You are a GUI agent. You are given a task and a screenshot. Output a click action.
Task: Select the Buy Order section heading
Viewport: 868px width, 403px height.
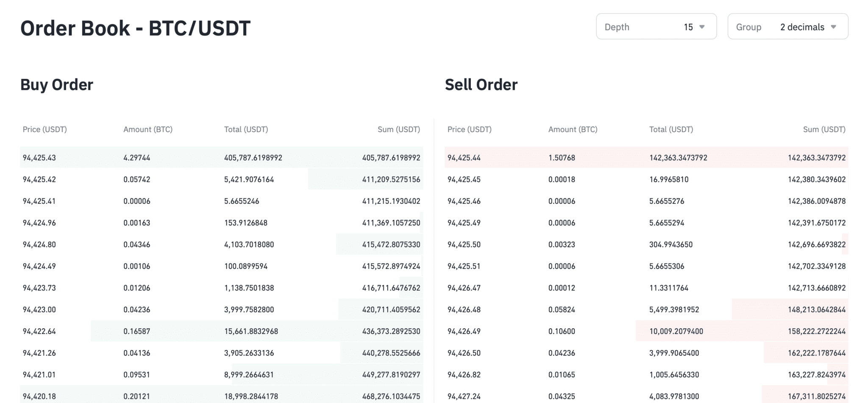tap(57, 84)
